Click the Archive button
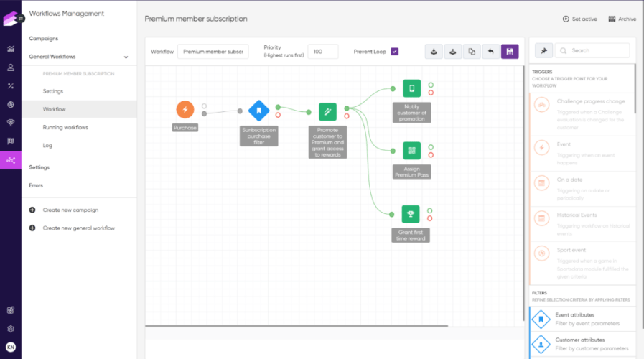The height and width of the screenshot is (359, 644). [x=622, y=19]
